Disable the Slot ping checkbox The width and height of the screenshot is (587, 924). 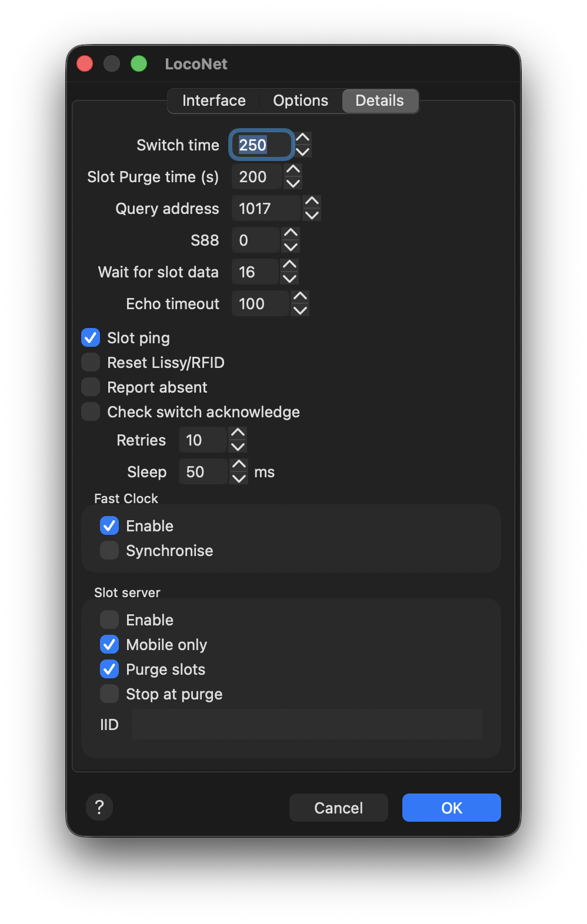(x=91, y=338)
